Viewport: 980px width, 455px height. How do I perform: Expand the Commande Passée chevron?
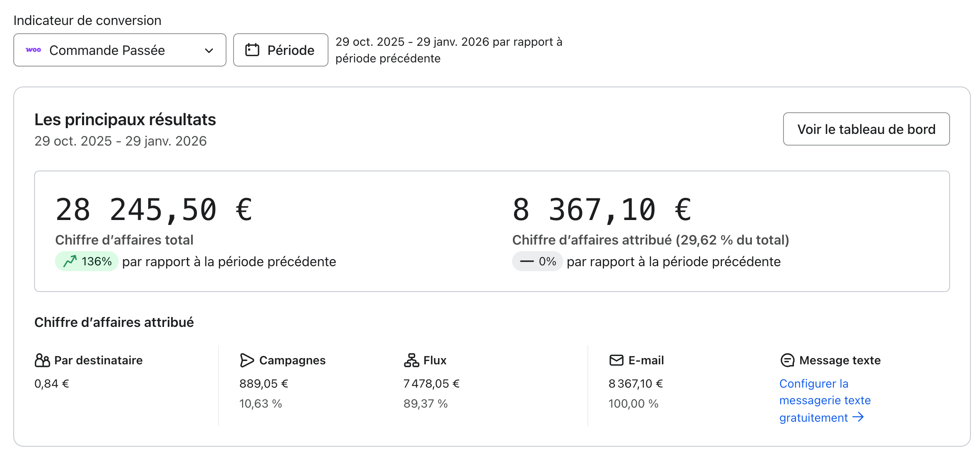click(x=209, y=50)
